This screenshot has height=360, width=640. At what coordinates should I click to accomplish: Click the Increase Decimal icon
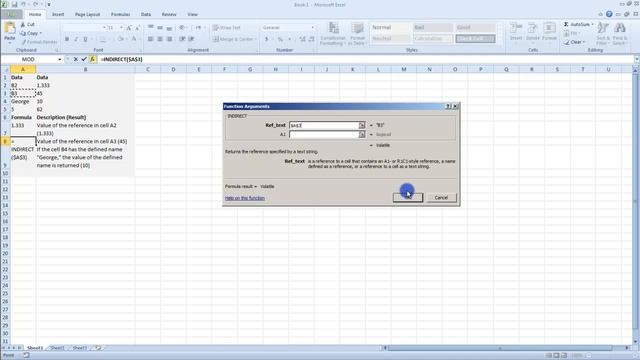pyautogui.click(x=302, y=39)
